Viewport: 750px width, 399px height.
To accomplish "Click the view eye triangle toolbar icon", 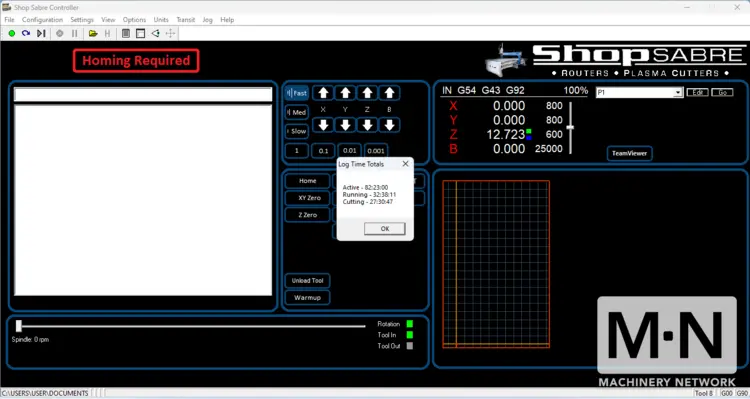I will tap(155, 33).
